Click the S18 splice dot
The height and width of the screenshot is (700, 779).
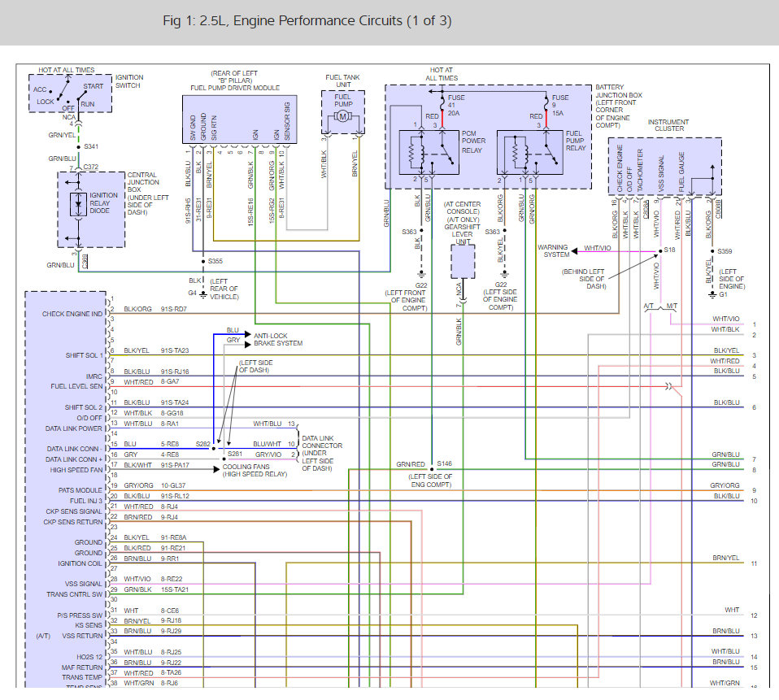click(660, 251)
